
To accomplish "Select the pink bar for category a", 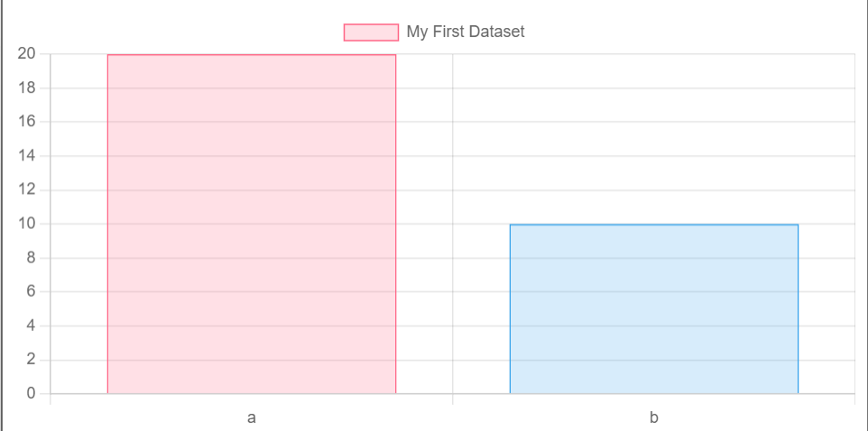I will tap(252, 225).
